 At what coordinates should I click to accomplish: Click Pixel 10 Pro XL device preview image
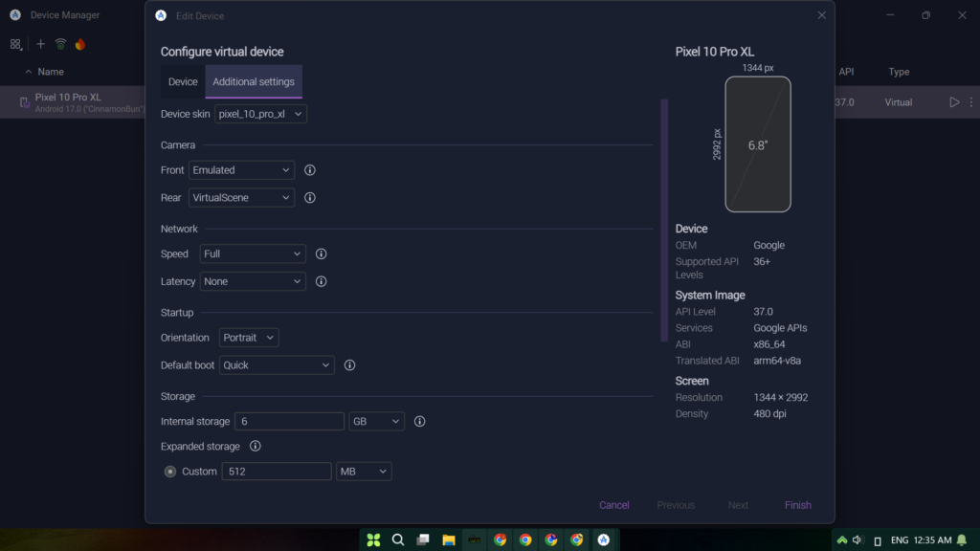[x=758, y=144]
